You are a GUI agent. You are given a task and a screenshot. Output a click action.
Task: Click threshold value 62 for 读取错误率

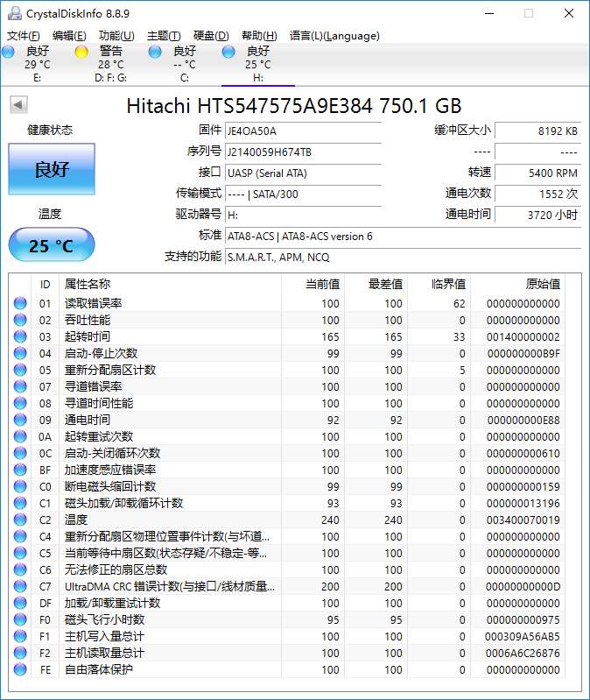(x=460, y=304)
